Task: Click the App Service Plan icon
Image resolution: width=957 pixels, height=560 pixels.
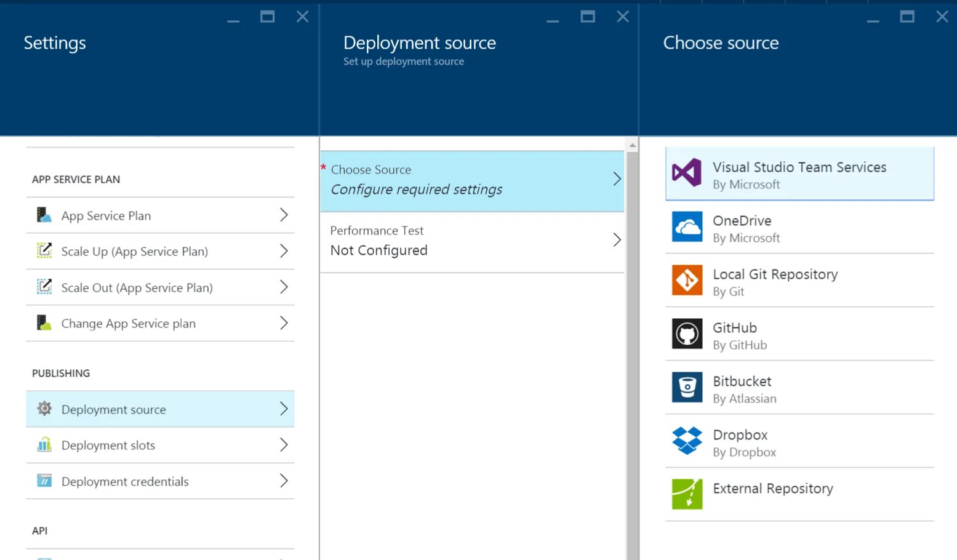Action: 44,215
